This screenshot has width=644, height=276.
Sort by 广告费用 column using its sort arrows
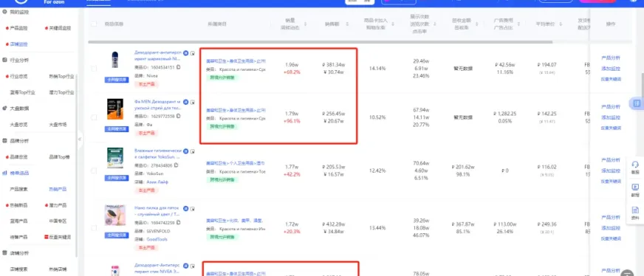pos(519,24)
